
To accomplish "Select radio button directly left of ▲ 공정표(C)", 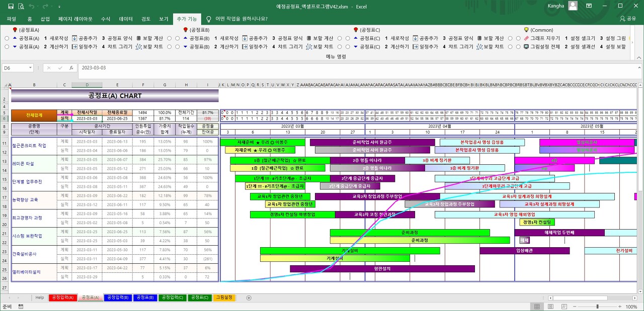I will (348, 38).
